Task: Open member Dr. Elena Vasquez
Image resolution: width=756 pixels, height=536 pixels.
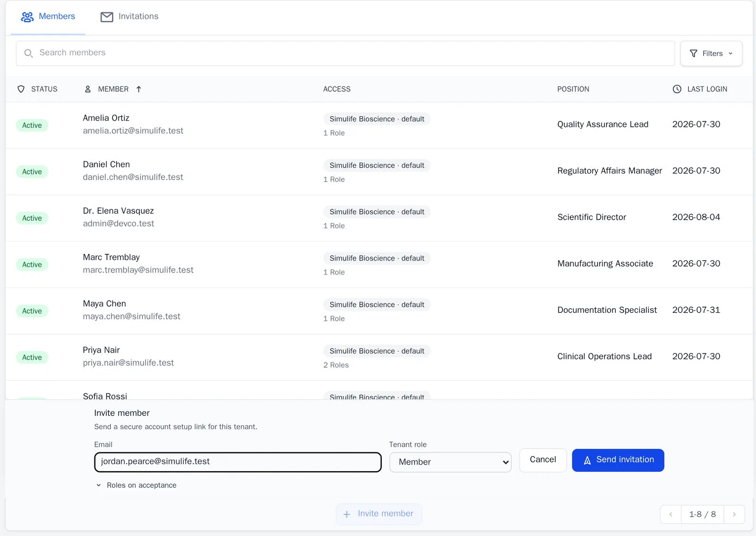Action: click(x=118, y=211)
